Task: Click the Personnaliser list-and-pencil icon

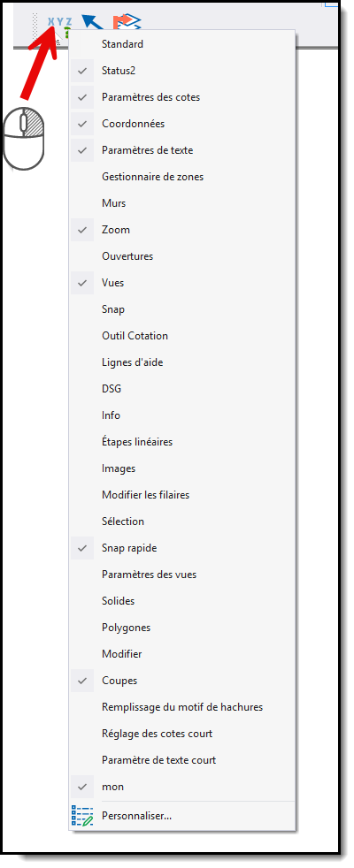Action: [x=82, y=816]
